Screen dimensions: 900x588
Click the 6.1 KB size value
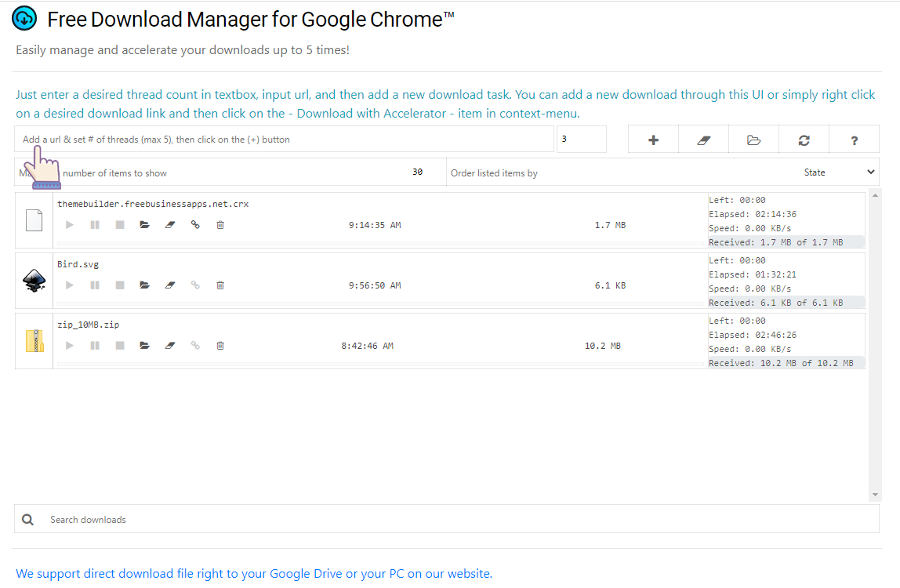click(x=610, y=285)
